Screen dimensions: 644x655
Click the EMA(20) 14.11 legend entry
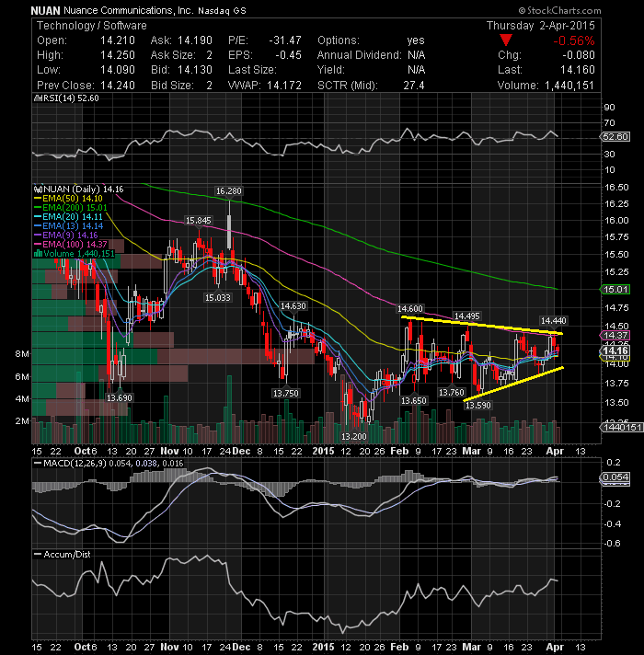pyautogui.click(x=68, y=217)
